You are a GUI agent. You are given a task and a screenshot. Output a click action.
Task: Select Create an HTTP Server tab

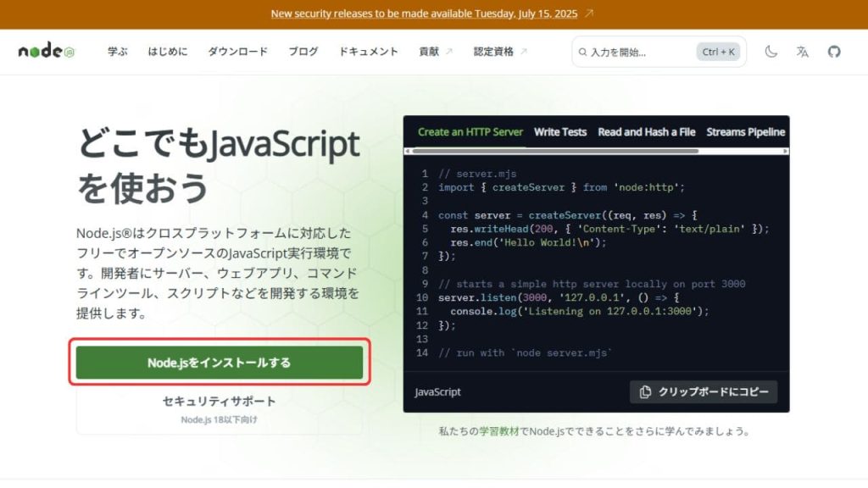pyautogui.click(x=470, y=132)
